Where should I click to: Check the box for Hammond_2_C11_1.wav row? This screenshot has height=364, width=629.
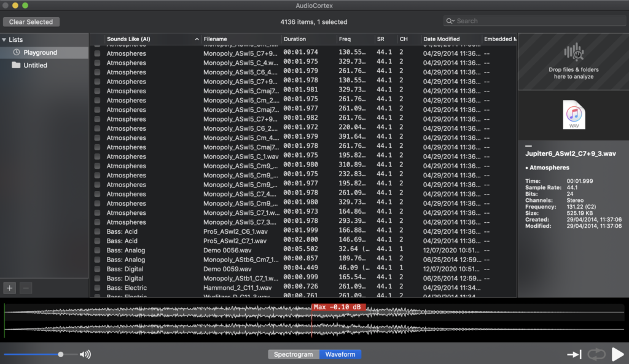(97, 288)
